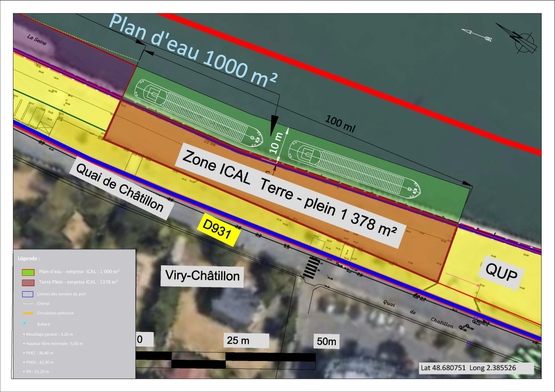This screenshot has width=555, height=392.
Task: Click the flow direction arrow beside the compass
Action: 477,34
